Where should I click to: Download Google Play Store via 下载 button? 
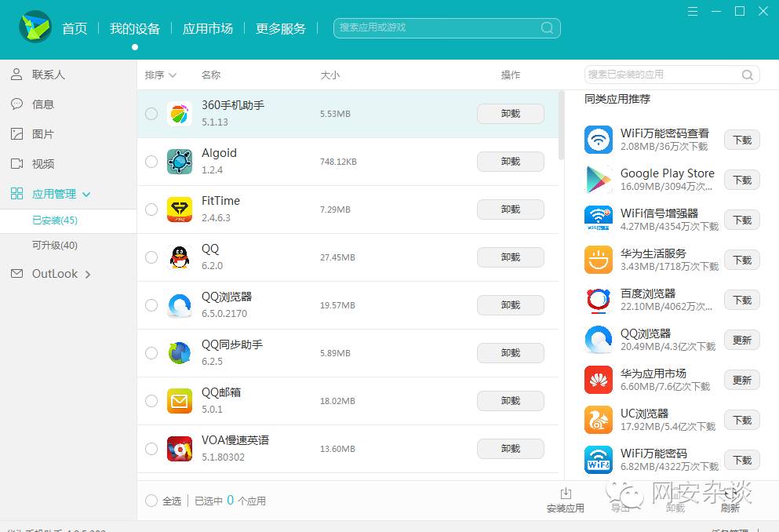click(741, 180)
